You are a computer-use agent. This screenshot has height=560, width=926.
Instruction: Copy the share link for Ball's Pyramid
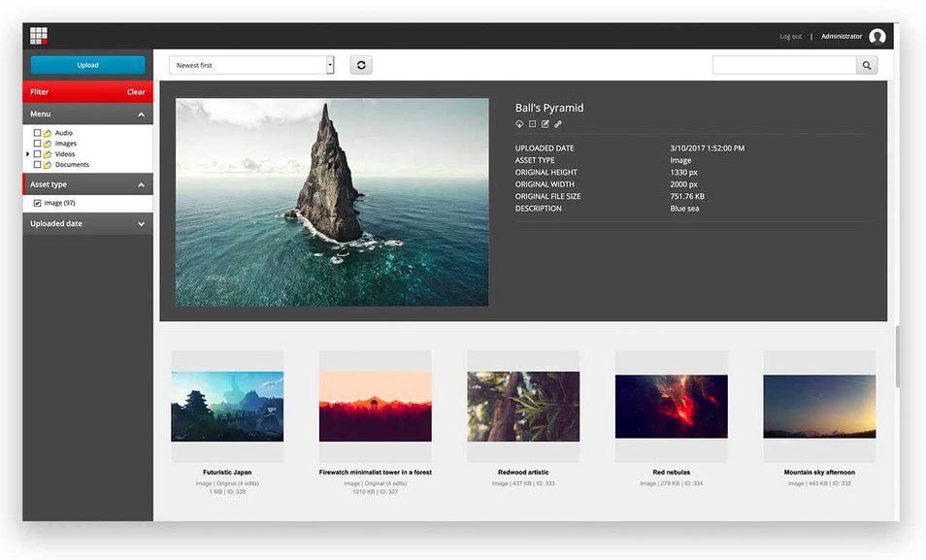pos(557,123)
